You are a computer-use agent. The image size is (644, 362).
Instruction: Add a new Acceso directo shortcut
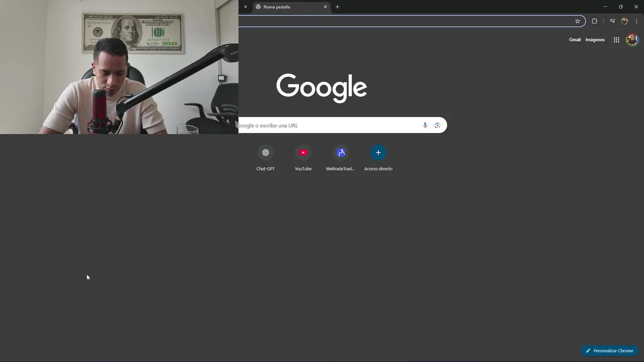click(378, 158)
